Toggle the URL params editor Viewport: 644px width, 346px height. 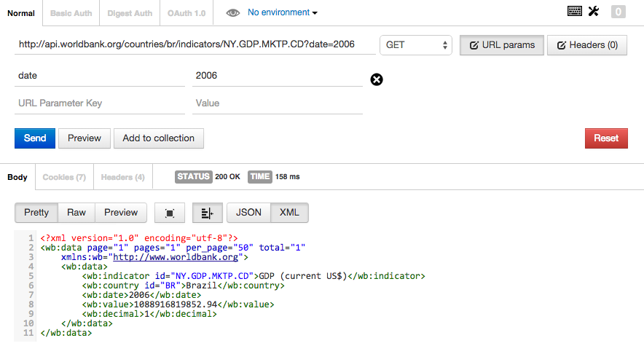[x=502, y=45]
